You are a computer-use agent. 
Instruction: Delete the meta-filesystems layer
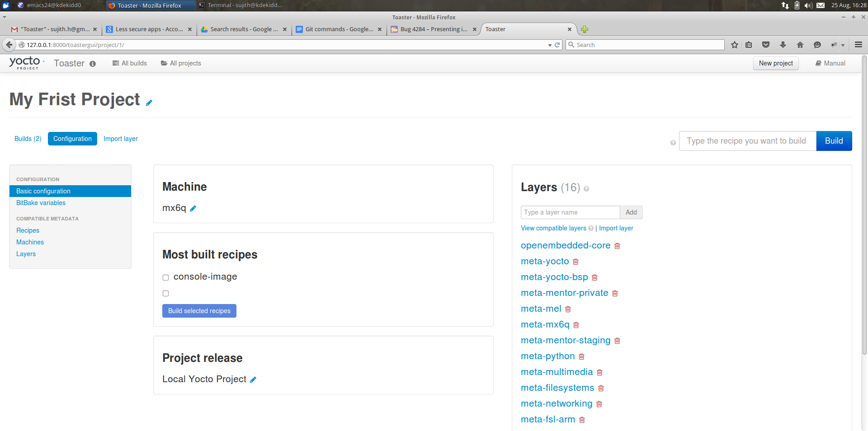pos(601,388)
